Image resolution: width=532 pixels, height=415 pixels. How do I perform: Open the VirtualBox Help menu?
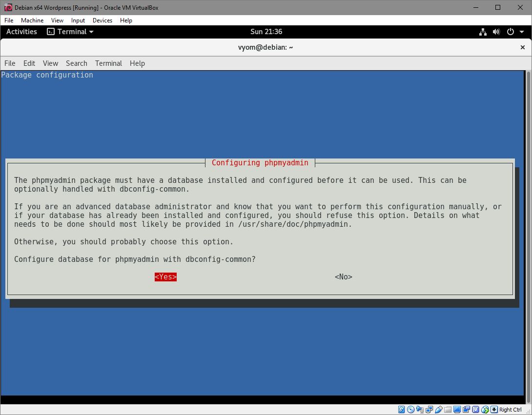point(126,20)
